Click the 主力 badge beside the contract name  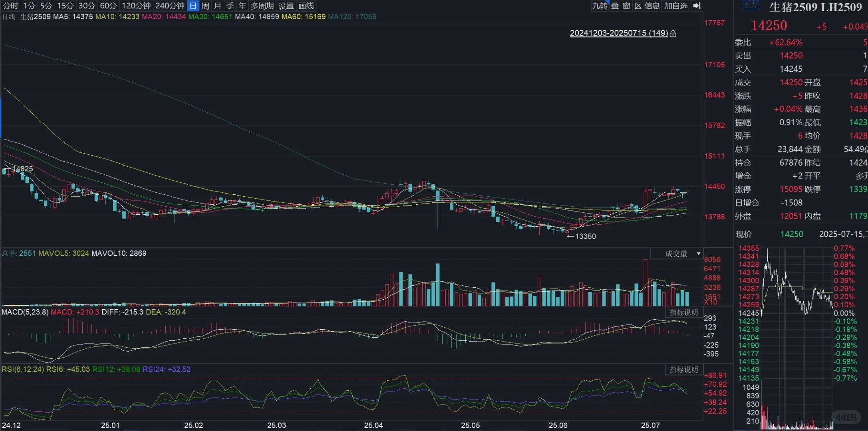pos(750,5)
